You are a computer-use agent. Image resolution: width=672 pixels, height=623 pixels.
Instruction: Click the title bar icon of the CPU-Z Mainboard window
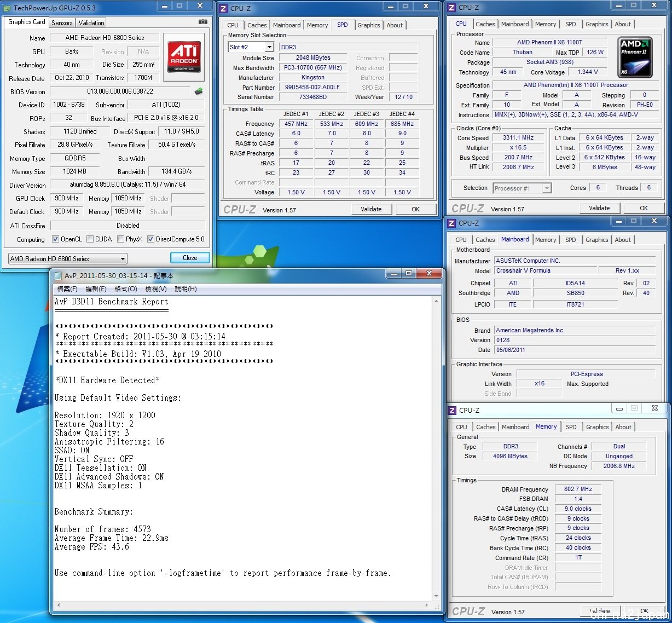click(451, 223)
